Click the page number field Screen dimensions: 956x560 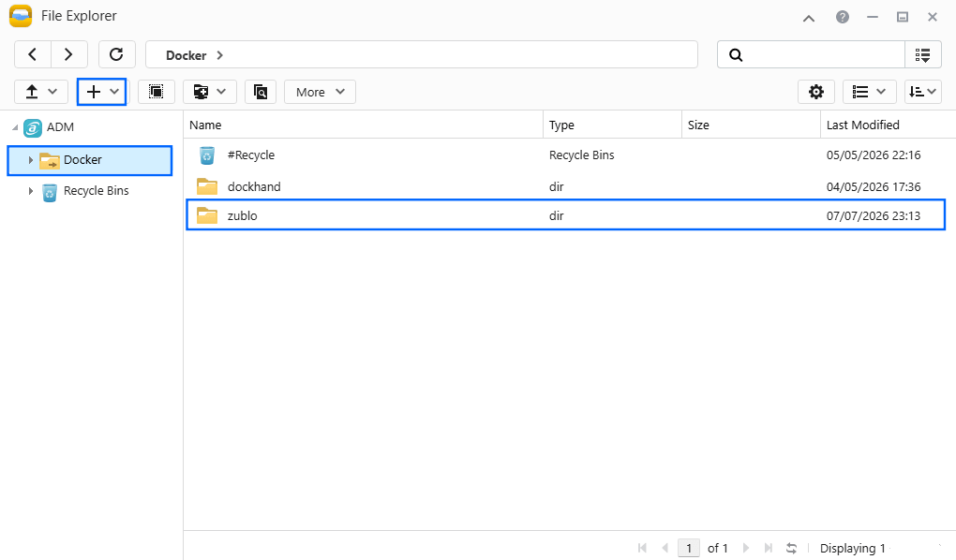tap(689, 548)
